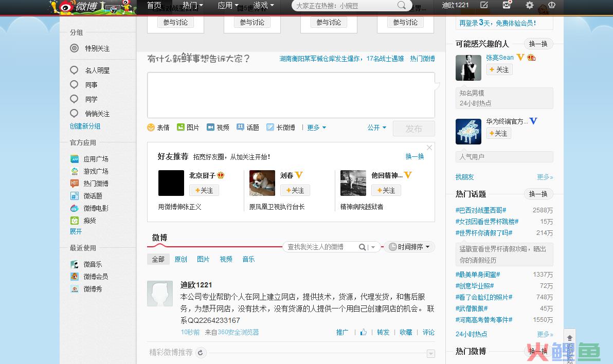Click 转发 on the 迪欧1221 post

(383, 332)
